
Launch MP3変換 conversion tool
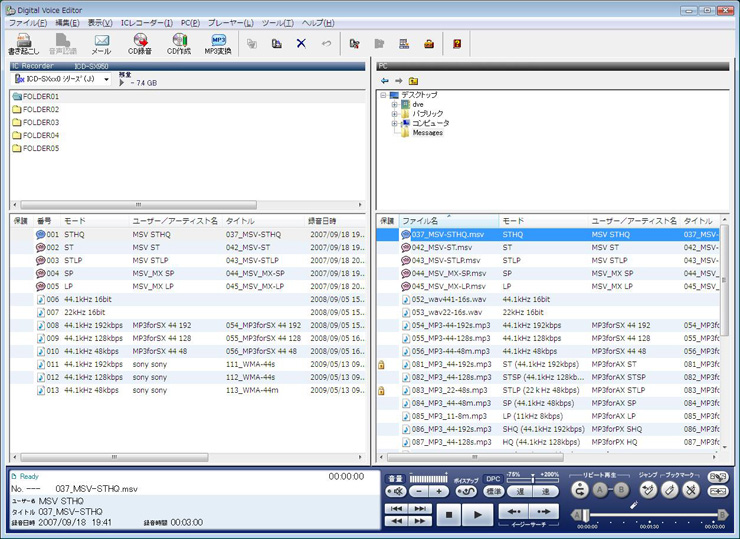[x=218, y=43]
